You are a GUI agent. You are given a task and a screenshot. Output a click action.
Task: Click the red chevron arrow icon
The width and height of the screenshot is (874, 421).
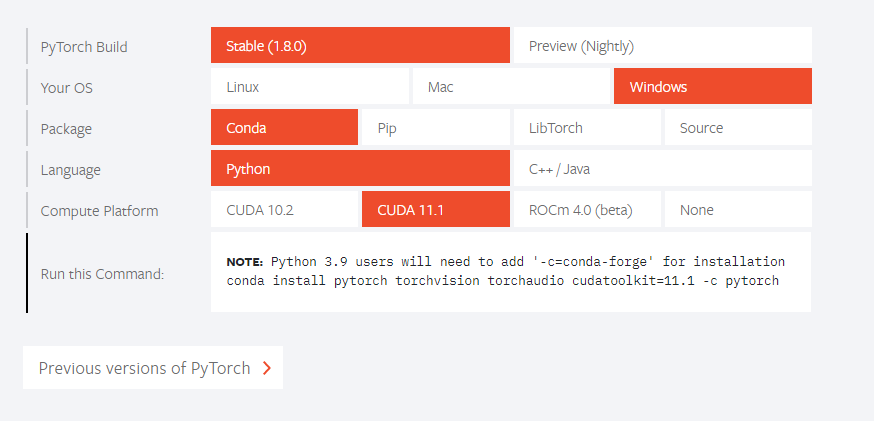point(266,368)
